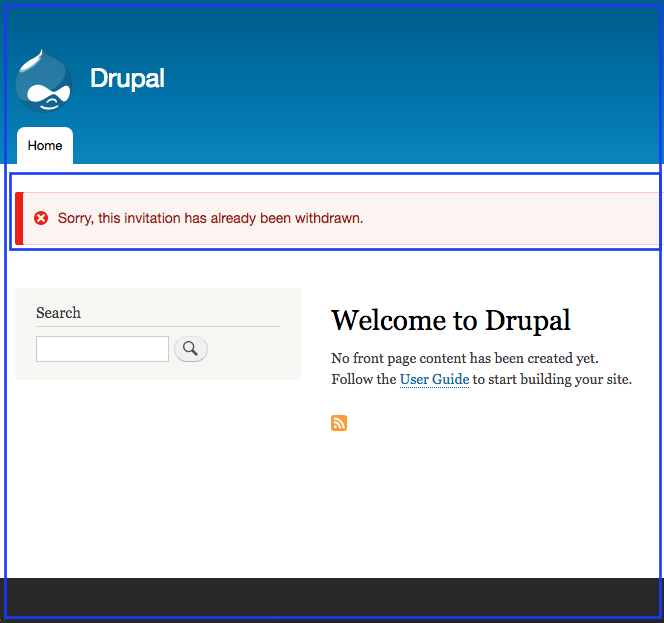Click the orange RSS feed icon

[339, 423]
